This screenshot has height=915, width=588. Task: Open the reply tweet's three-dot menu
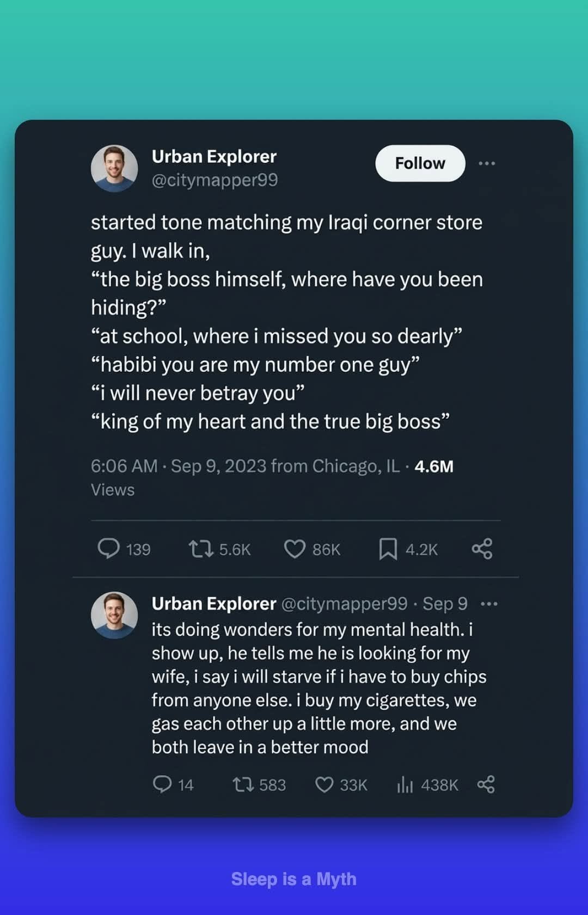489,604
